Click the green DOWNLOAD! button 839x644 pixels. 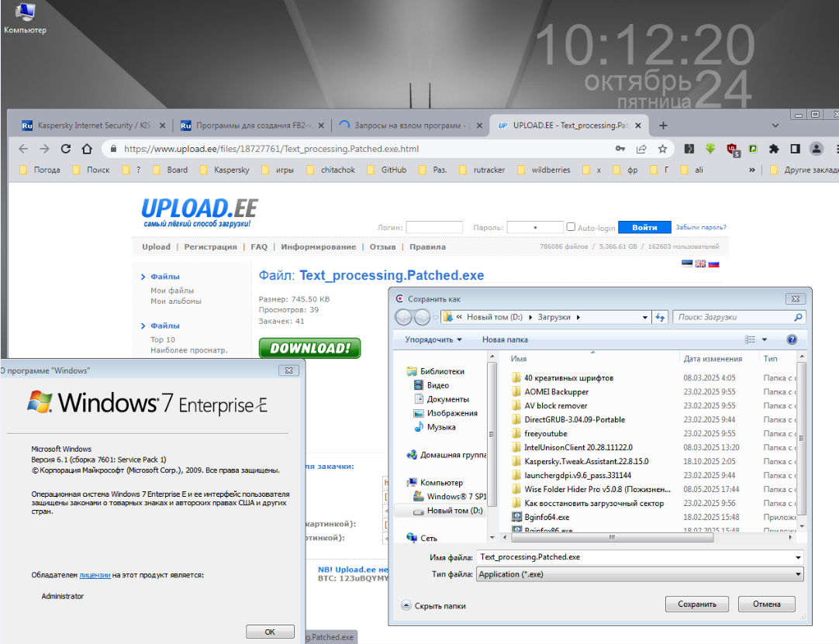click(310, 348)
